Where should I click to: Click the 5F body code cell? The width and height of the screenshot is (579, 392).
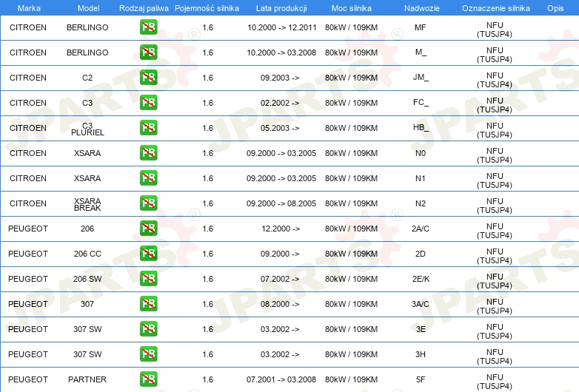(x=421, y=379)
